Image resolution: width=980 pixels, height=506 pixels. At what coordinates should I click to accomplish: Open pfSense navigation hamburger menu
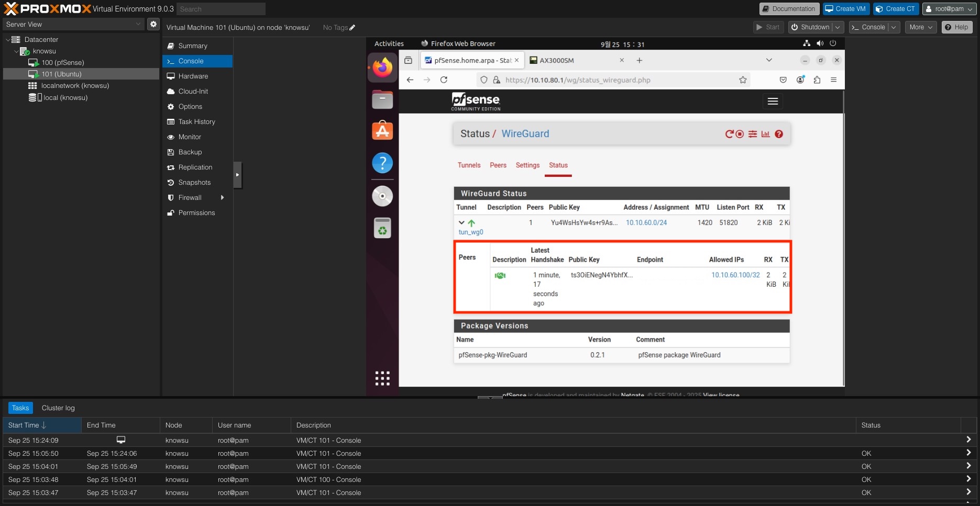(773, 102)
